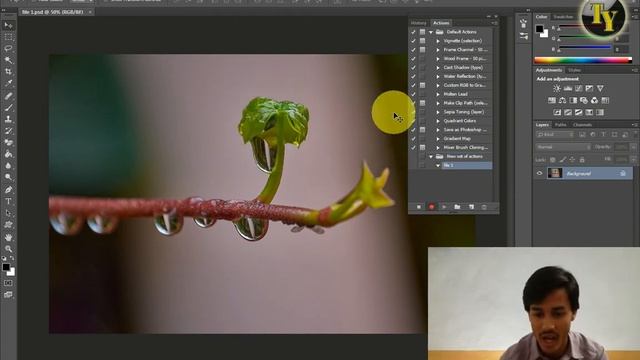
Task: Select the Crop tool
Action: 8,71
